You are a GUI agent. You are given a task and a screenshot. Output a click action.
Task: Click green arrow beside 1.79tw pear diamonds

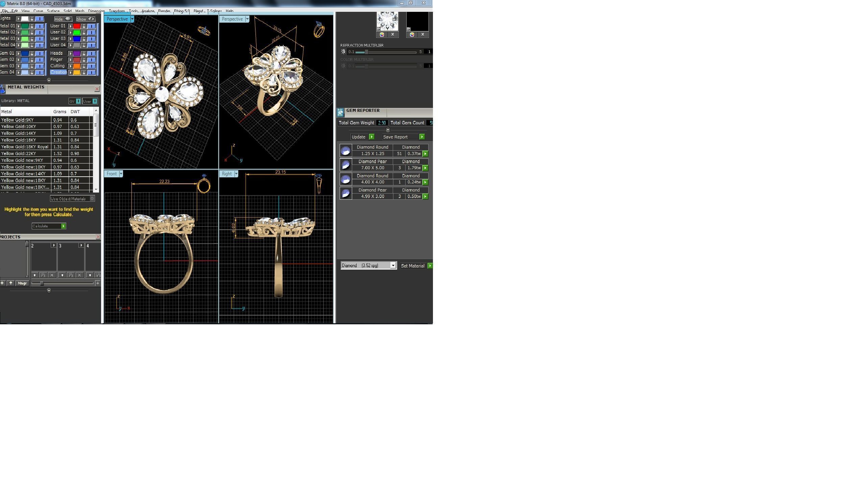coord(425,168)
